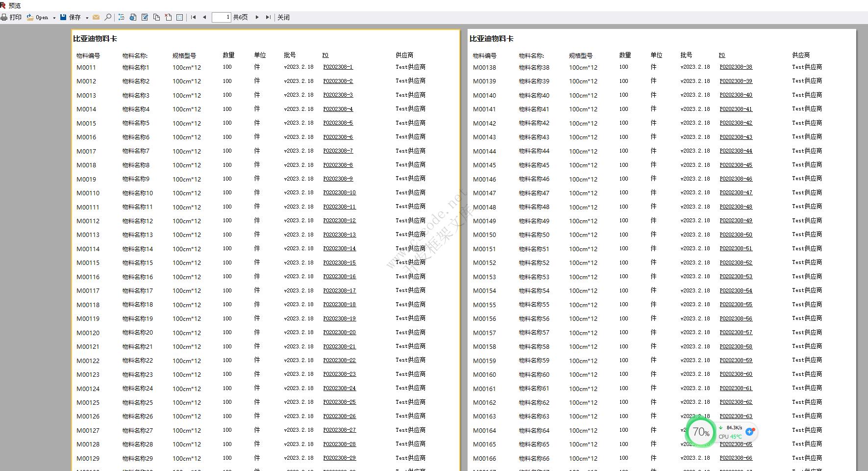Image resolution: width=868 pixels, height=471 pixels.
Task: Click the Save (保存) floppy disk icon
Action: (63, 17)
